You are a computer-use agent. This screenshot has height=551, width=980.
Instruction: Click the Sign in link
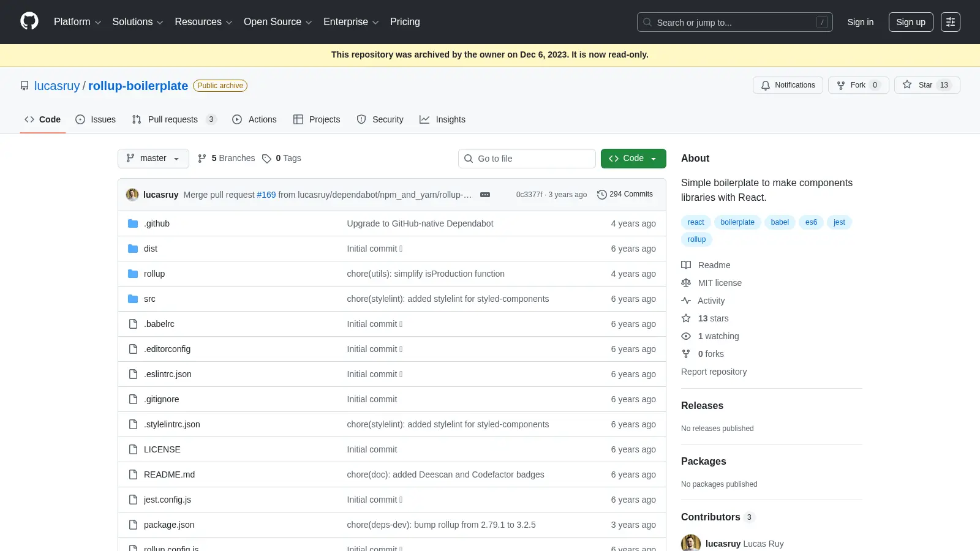pos(861,22)
